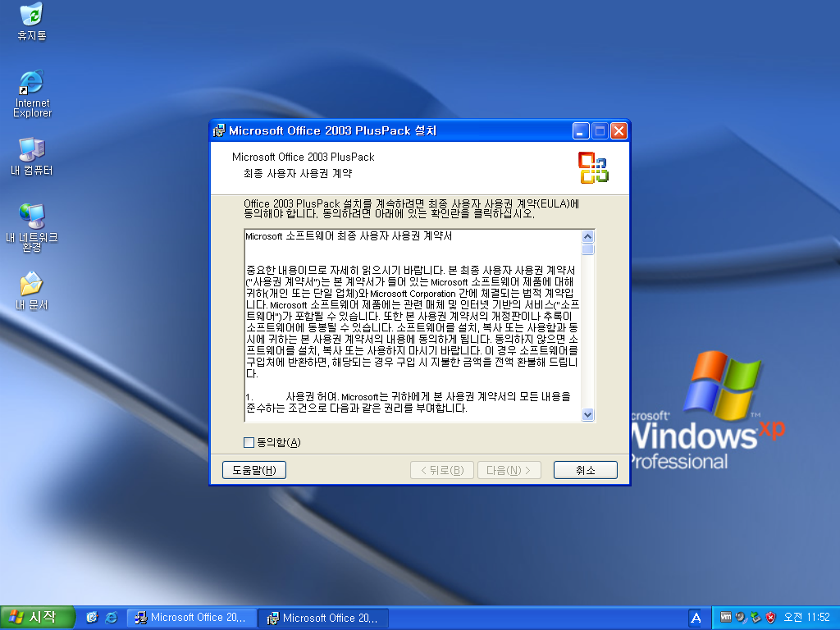
Task: Click the EULA scrollbar up arrow
Action: click(x=587, y=237)
